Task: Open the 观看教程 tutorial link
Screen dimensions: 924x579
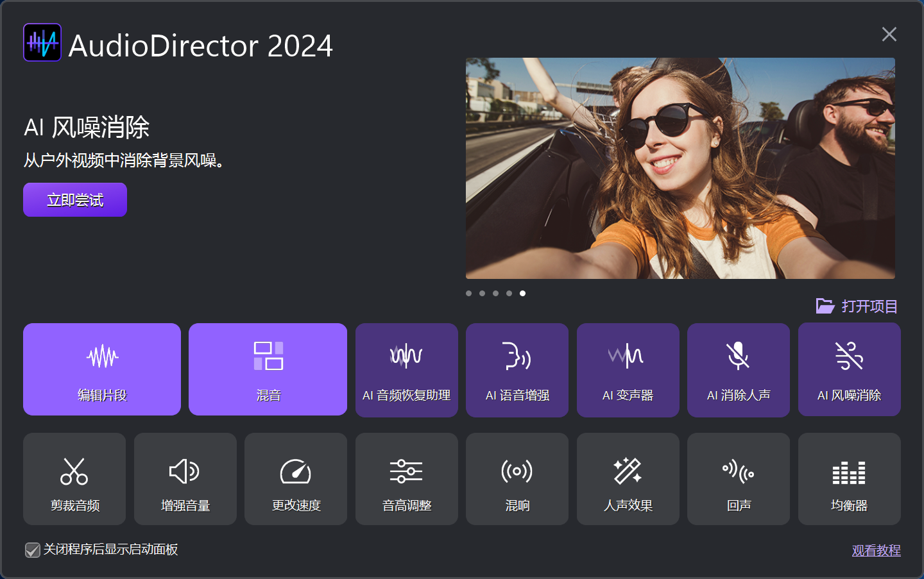Action: [x=876, y=551]
